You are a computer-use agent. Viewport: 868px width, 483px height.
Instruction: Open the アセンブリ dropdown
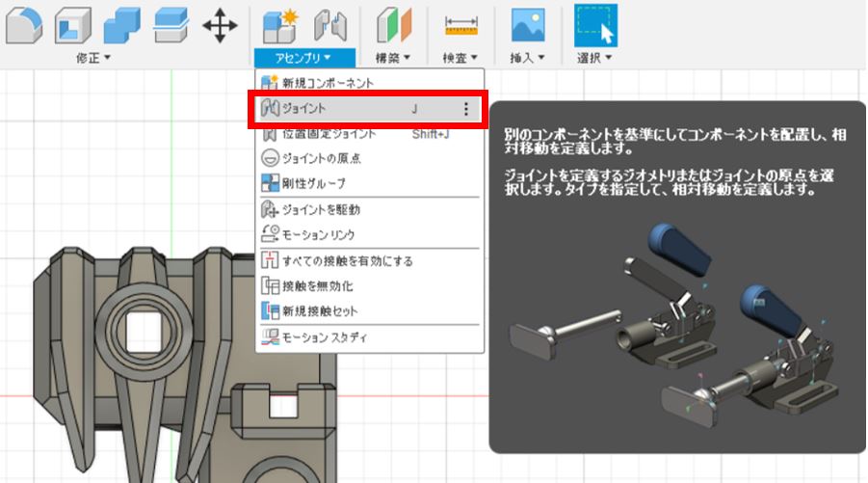pos(303,58)
